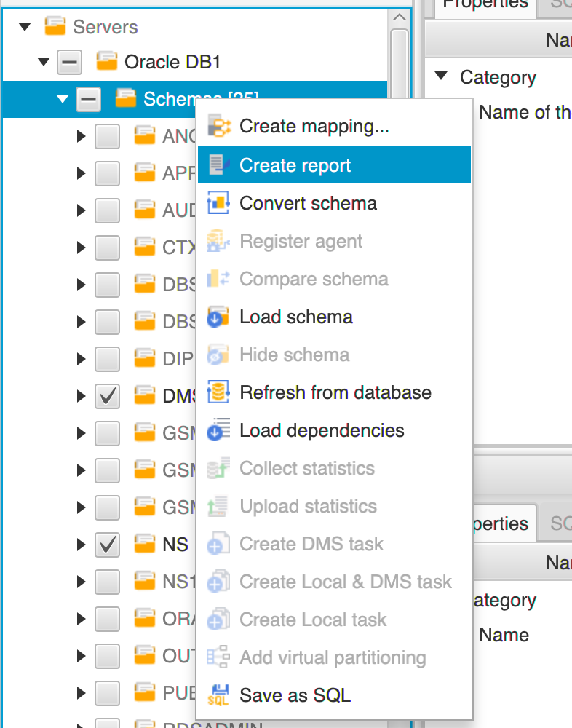
Task: Expand the ANO schema node
Action: point(82,136)
